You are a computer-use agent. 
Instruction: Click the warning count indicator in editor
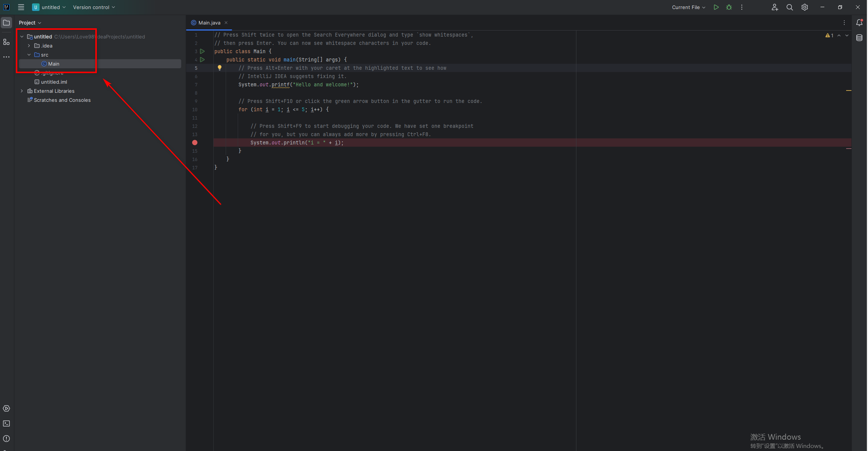click(x=829, y=35)
